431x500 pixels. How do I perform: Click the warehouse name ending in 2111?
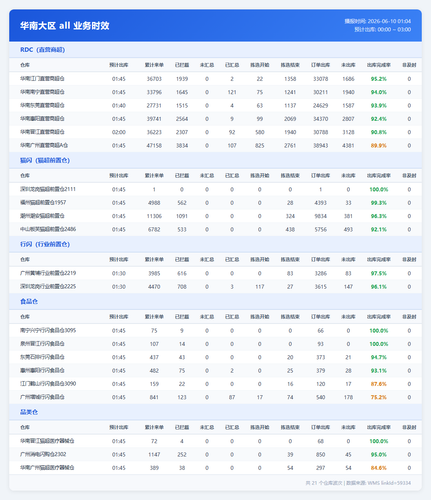point(48,189)
